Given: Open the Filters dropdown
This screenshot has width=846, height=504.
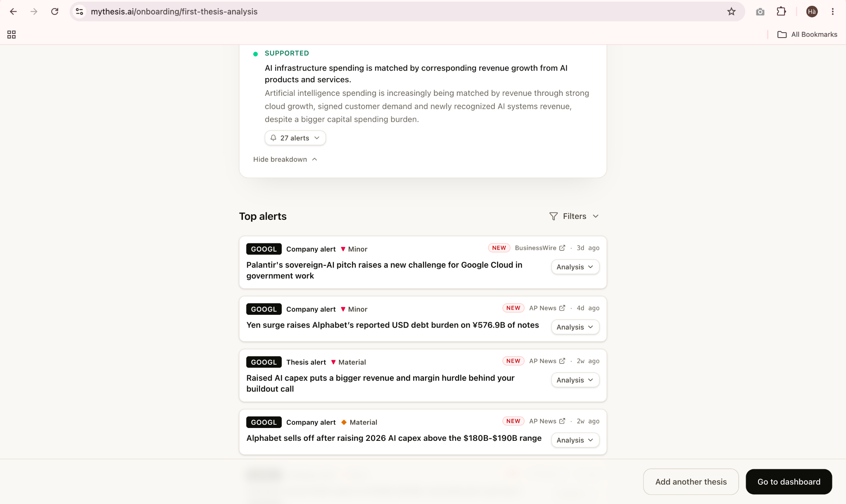Looking at the screenshot, I should [x=574, y=216].
